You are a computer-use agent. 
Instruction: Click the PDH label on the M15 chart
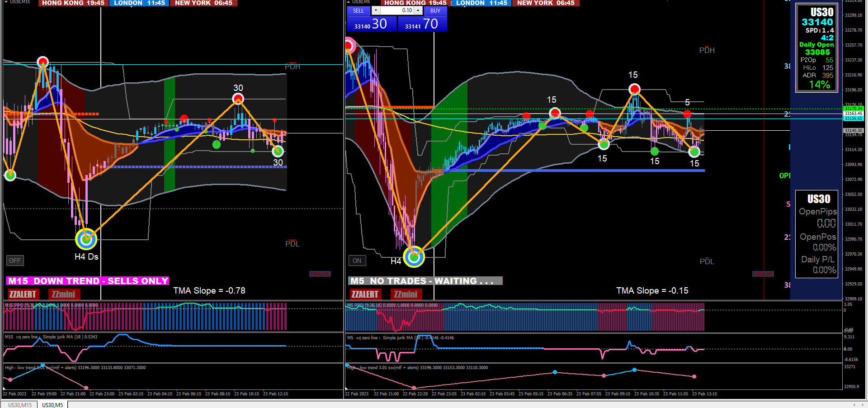(x=292, y=66)
